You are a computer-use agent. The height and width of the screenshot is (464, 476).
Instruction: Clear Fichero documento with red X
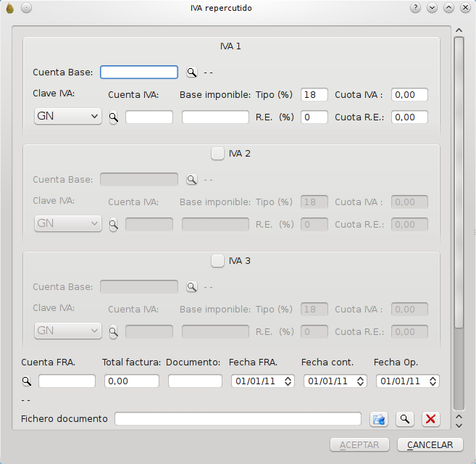(x=431, y=419)
